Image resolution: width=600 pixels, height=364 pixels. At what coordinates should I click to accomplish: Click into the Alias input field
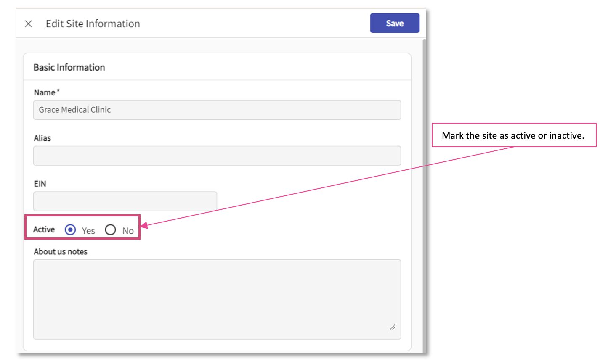click(217, 156)
